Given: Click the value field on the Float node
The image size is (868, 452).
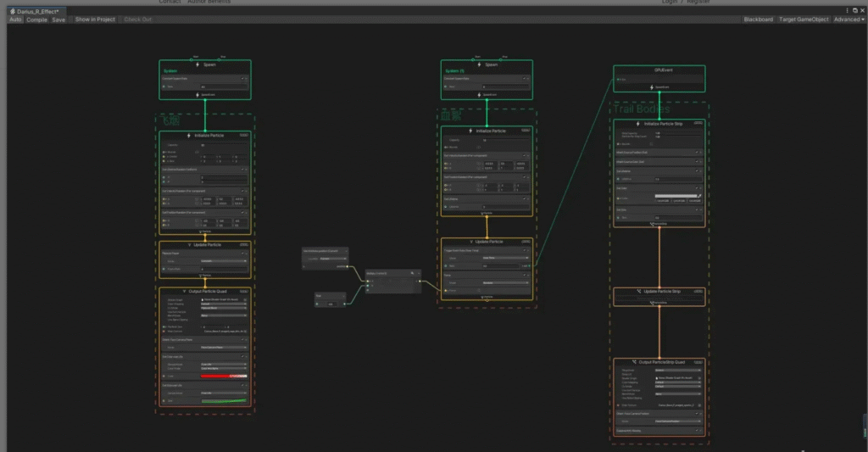Looking at the screenshot, I should click(331, 304).
